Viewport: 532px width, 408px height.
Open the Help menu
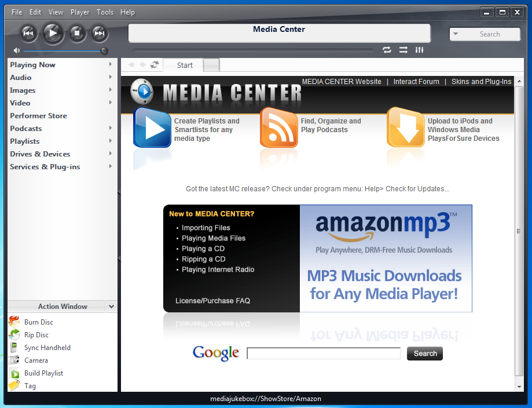coord(127,12)
